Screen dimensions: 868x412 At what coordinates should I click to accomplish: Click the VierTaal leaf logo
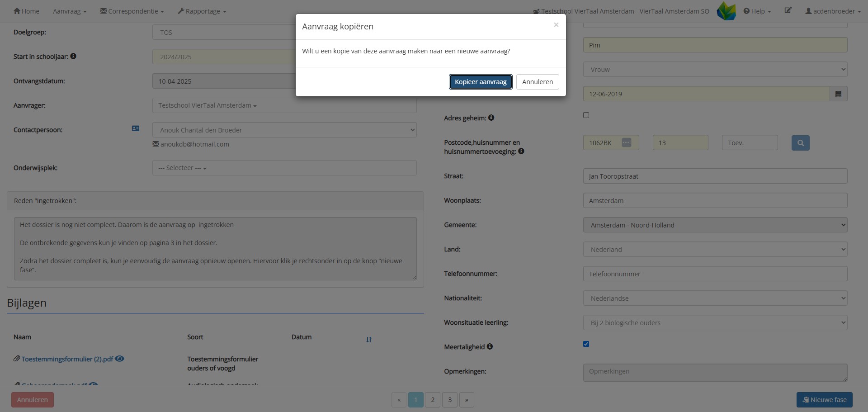tap(726, 11)
